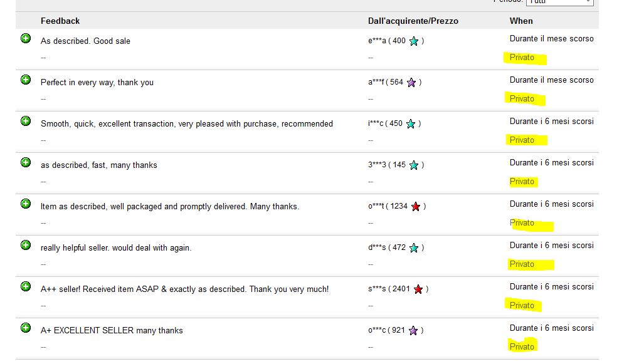Click the feedback score 1234 for o***t
The image size is (644, 364).
pos(398,206)
